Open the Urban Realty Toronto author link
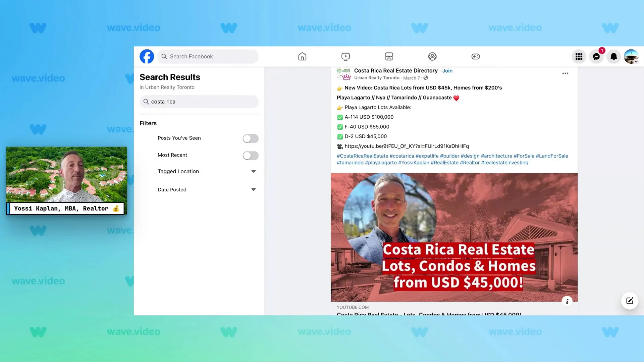The width and height of the screenshot is (644, 362). click(377, 78)
